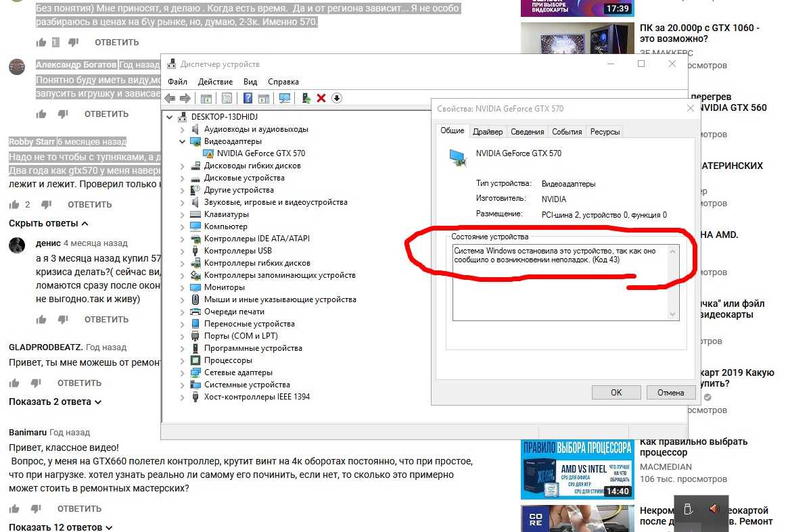
Task: Click the Контроллеры USB plug icon
Action: (195, 251)
